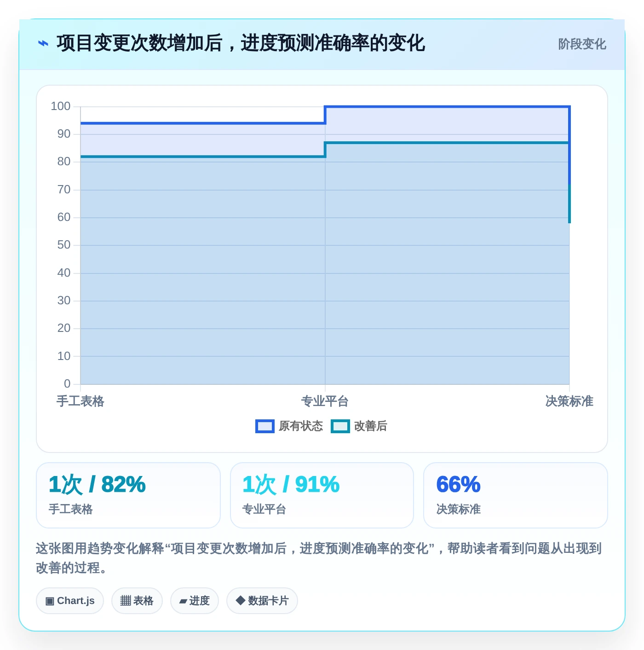Select the Chart.js tag chip
The image size is (644, 650).
click(x=70, y=601)
